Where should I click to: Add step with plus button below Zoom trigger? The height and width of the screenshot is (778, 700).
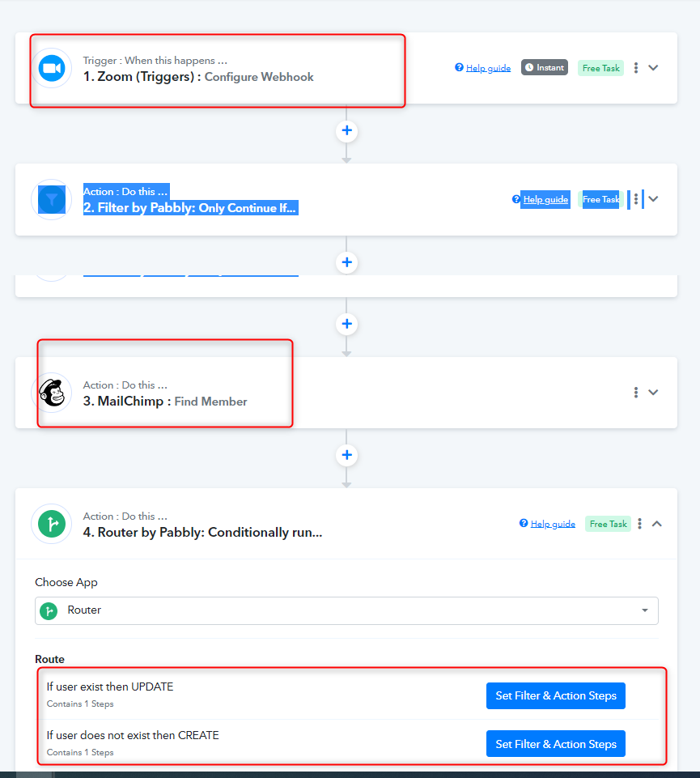346,130
